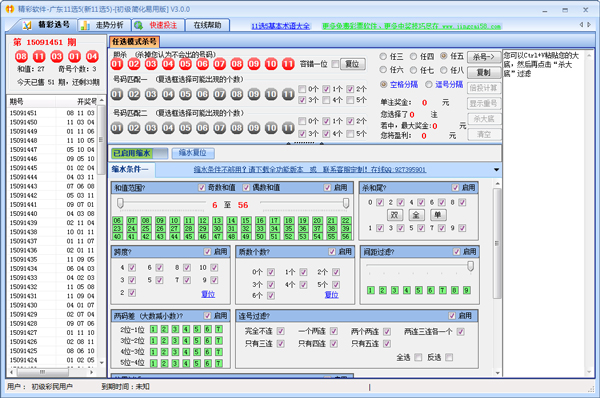Click the history list horizontal right arrow
600x398 pixels.
pos(91,372)
